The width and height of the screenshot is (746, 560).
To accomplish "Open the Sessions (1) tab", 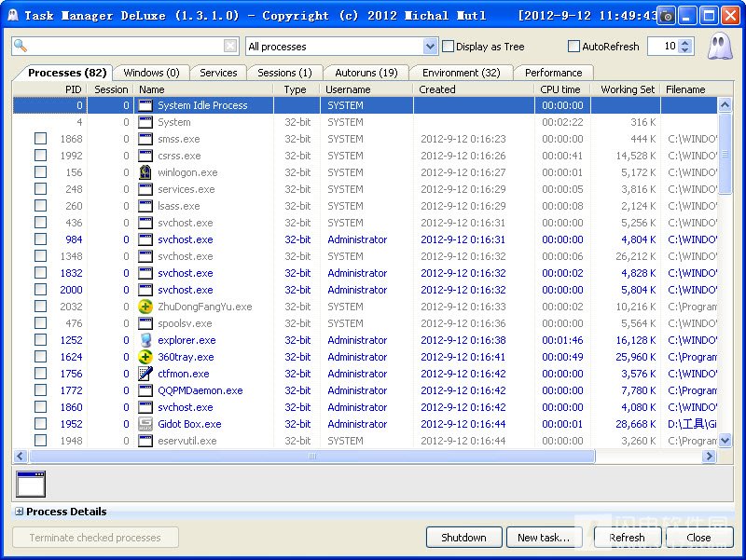I will (x=284, y=73).
